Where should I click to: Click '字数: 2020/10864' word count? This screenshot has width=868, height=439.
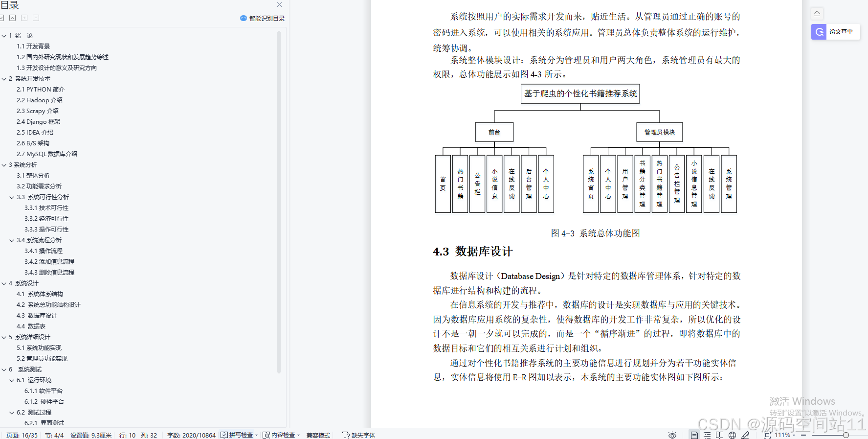tap(191, 435)
